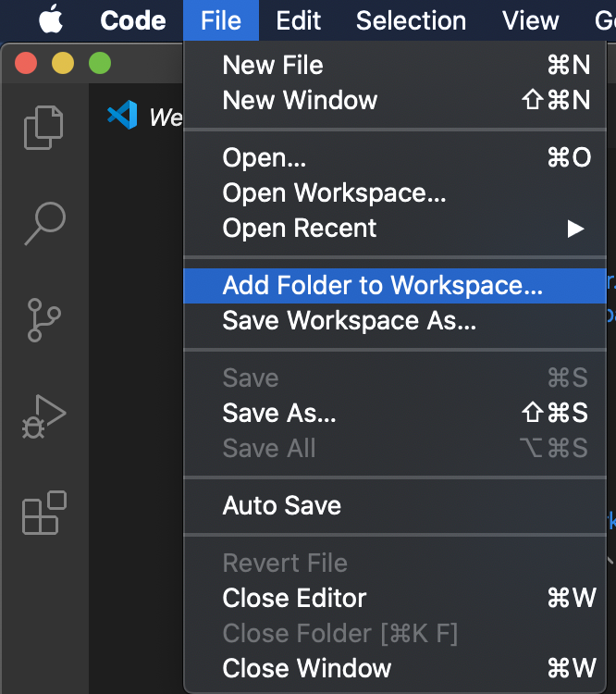Open the Source Control view
The image size is (616, 694).
click(x=43, y=320)
